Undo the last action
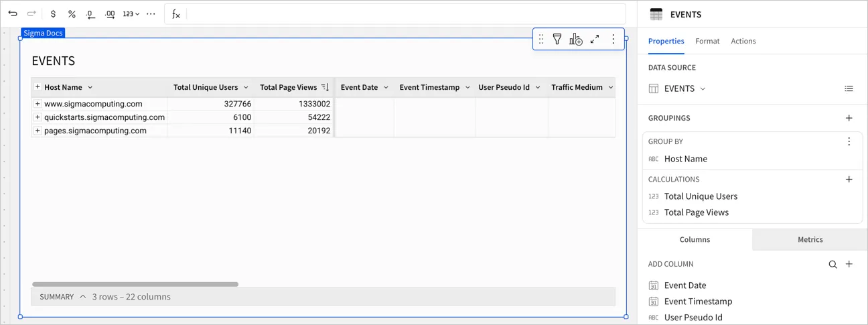868x325 pixels. coord(13,13)
